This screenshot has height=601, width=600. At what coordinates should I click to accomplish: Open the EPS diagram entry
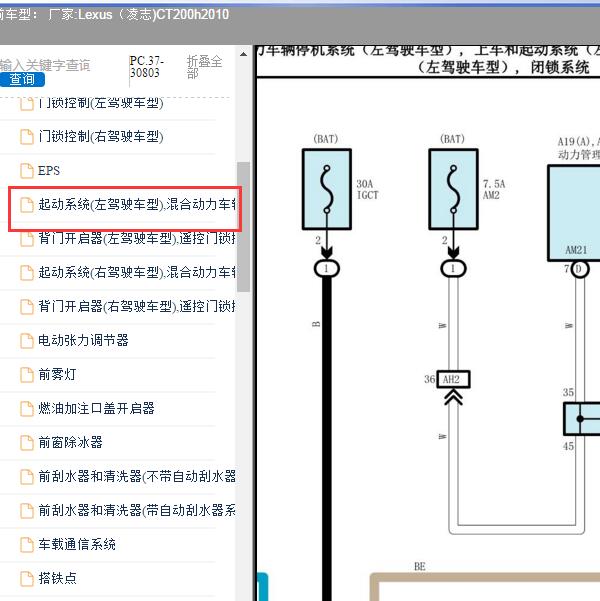[x=49, y=171]
